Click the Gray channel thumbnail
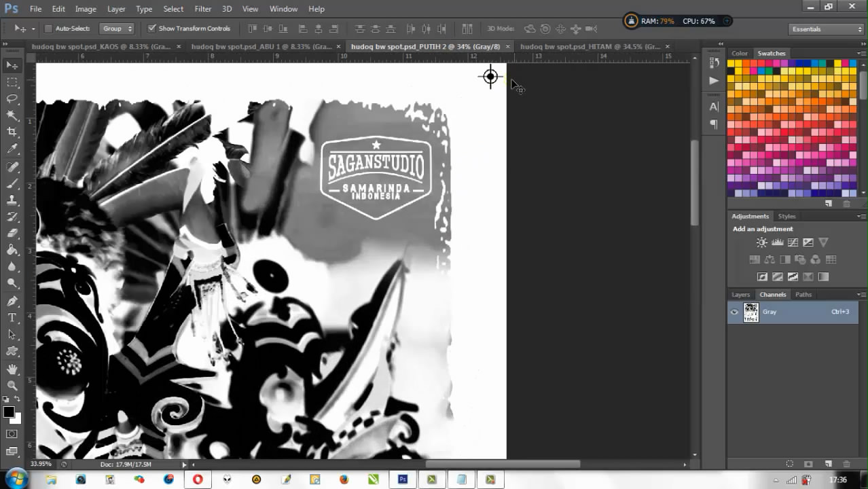Viewport: 868px width, 489px height. (751, 312)
